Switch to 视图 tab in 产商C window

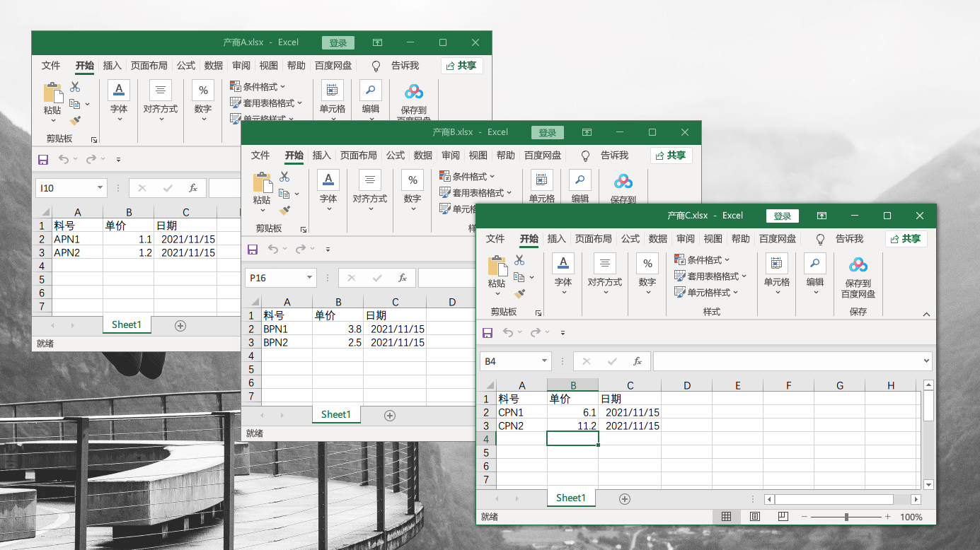[713, 239]
